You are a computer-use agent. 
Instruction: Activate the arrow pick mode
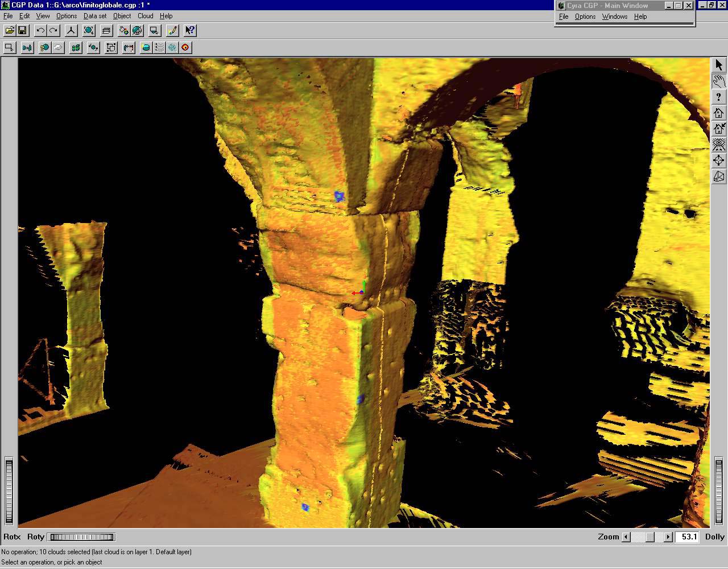point(719,65)
